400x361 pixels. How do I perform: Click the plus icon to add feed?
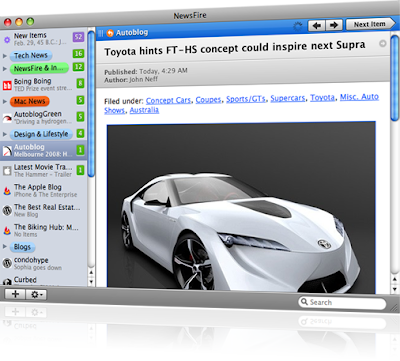point(15,294)
